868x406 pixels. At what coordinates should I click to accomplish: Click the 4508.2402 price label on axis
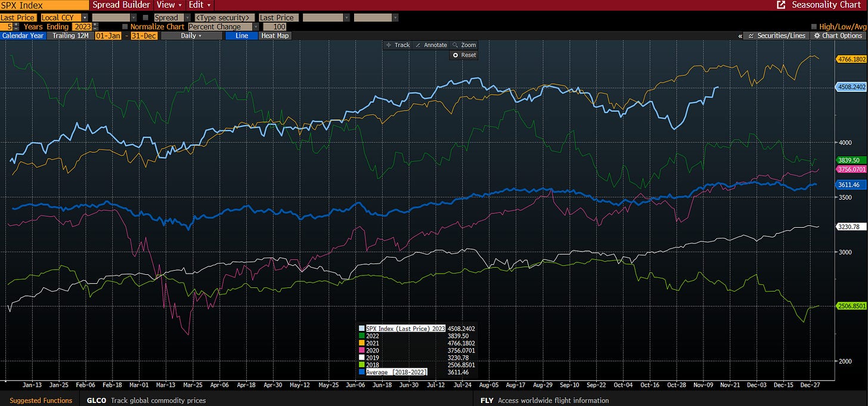click(851, 87)
